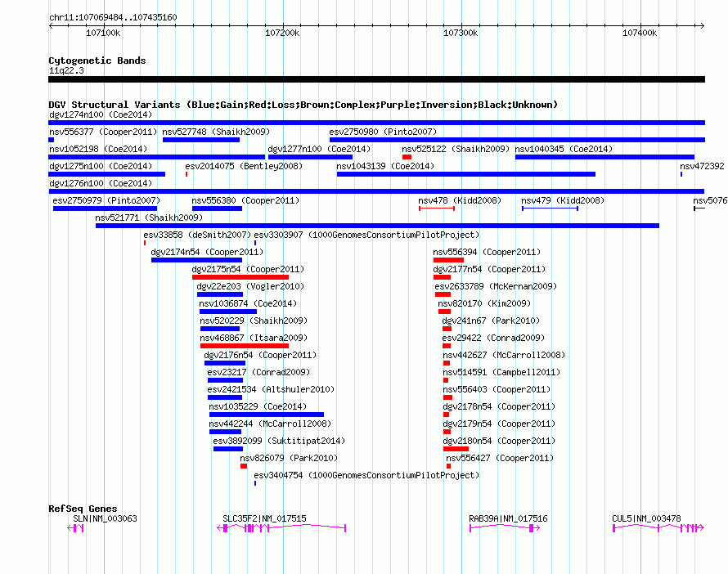Click esv3892099 (Suktitipat2014) label
Image resolution: width=728 pixels, height=574 pixels.
coord(279,441)
